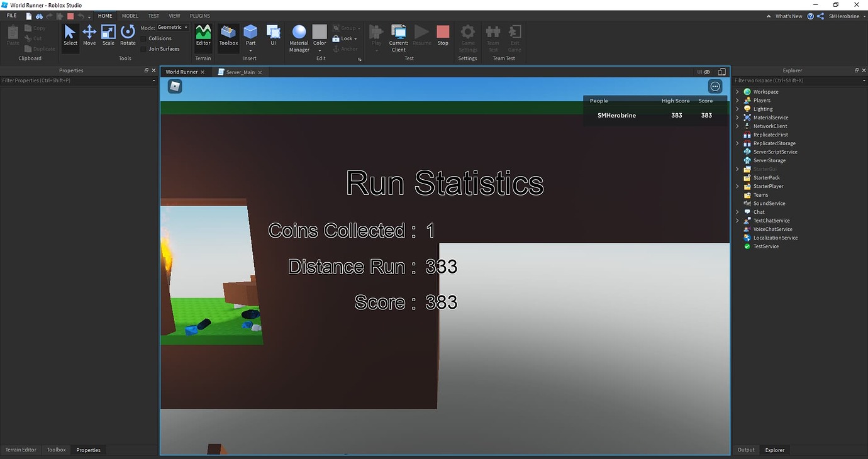The height and width of the screenshot is (459, 868).
Task: Switch to the MODEL ribbon tab
Action: point(130,15)
